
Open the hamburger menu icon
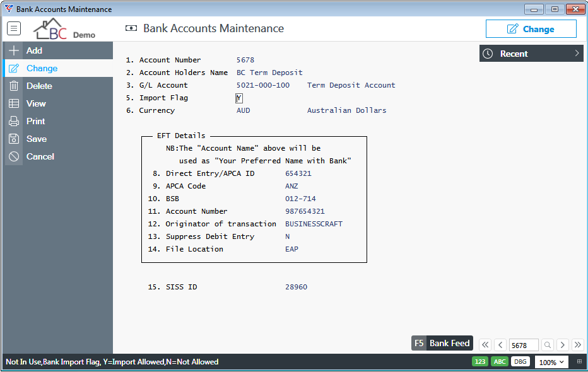click(x=14, y=28)
